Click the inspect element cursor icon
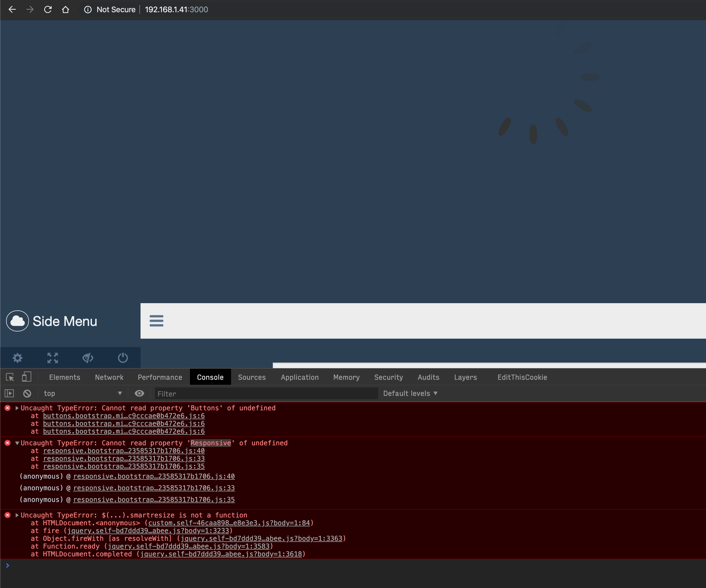706x588 pixels. (x=10, y=377)
